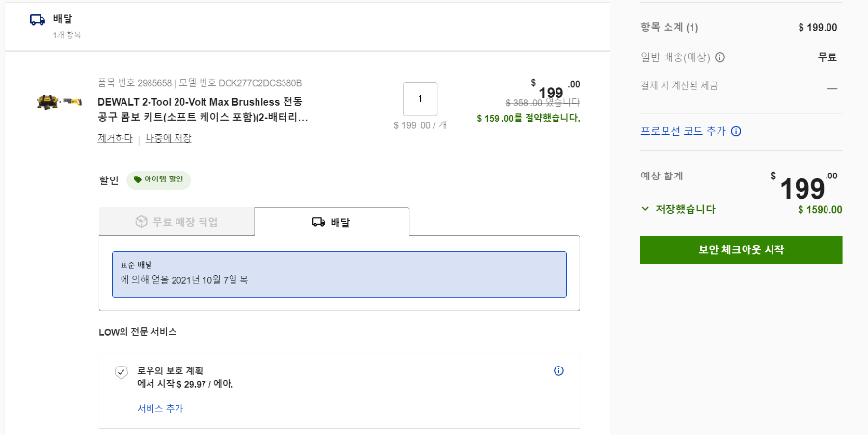Image resolution: width=868 pixels, height=435 pixels.
Task: Click the 아이템 할인 discount badge
Action: (159, 179)
